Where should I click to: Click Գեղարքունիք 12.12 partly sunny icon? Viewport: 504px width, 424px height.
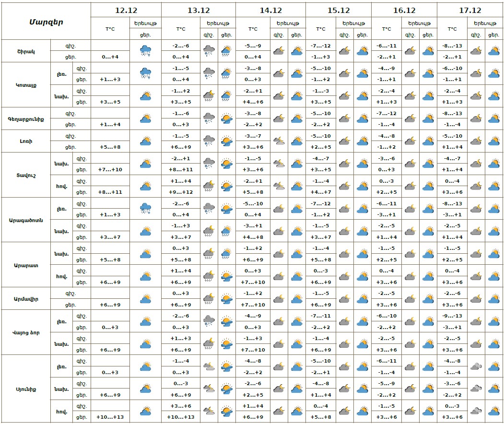pos(145,118)
